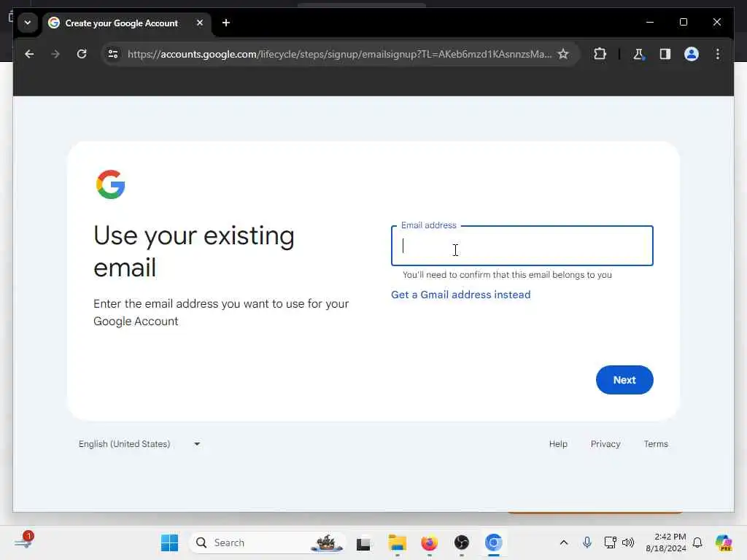This screenshot has height=560, width=747.
Task: Click the Google logo
Action: point(111,184)
